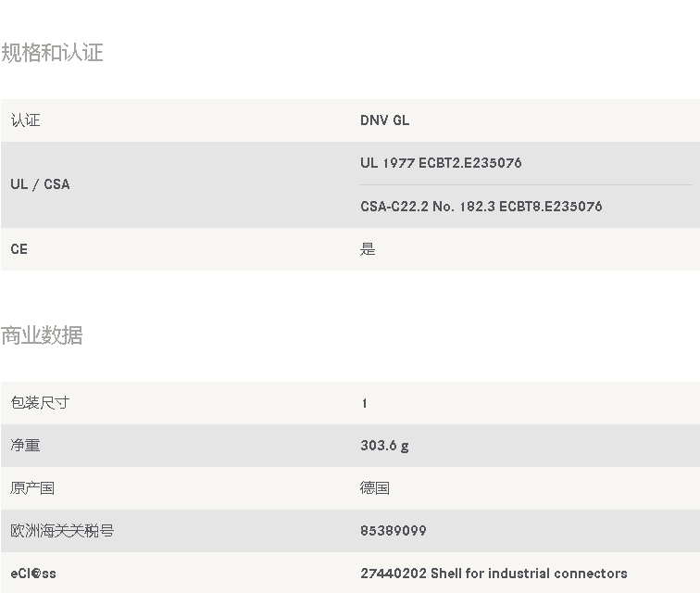Viewport: 700px width, 593px height.
Task: Click the 27440202 Shell for industrial connectors text
Action: pyautogui.click(x=494, y=574)
